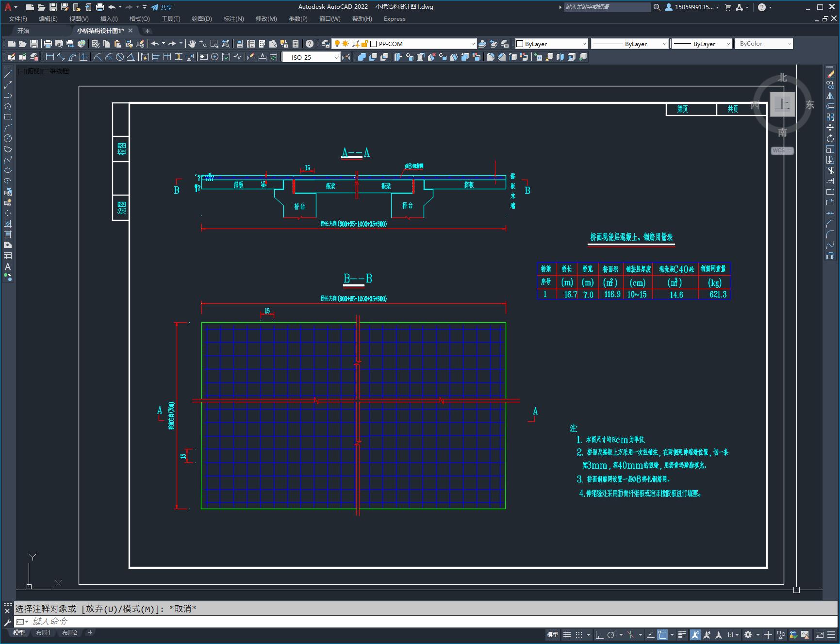
Task: Open the Layer Properties Manager icon
Action: pyautogui.click(x=326, y=44)
